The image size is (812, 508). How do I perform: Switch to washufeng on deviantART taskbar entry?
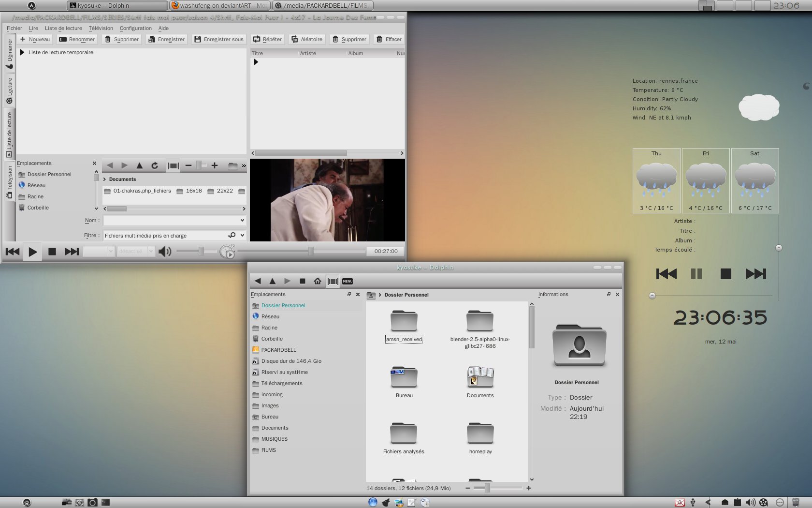219,5
